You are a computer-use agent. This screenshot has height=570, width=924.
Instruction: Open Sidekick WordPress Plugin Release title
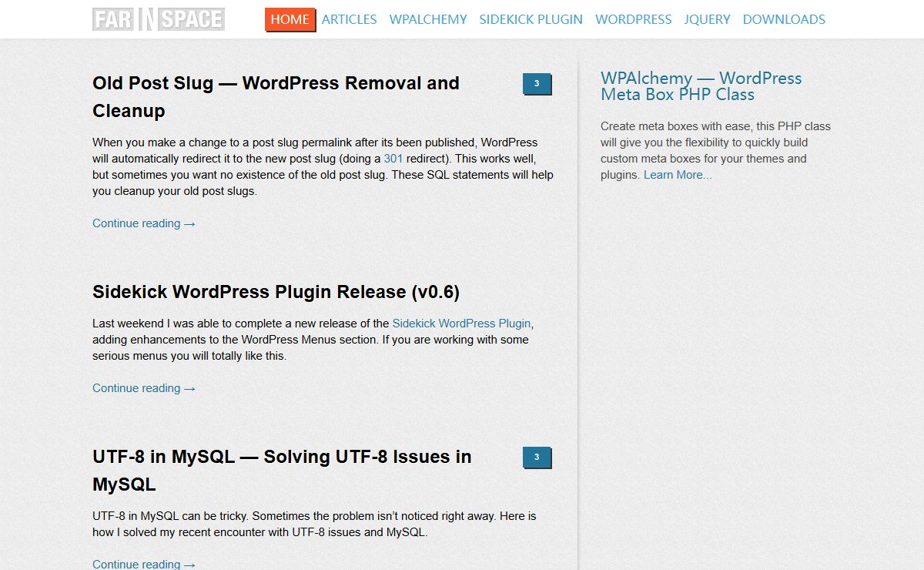pyautogui.click(x=276, y=292)
